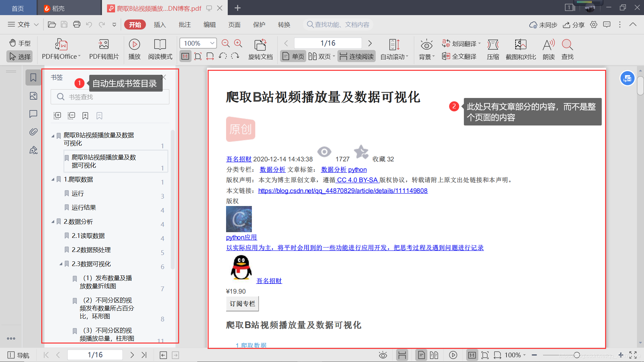Image resolution: width=644 pixels, height=362 pixels.
Task: Click the 全文翻译 full translation tool
Action: coord(459,56)
